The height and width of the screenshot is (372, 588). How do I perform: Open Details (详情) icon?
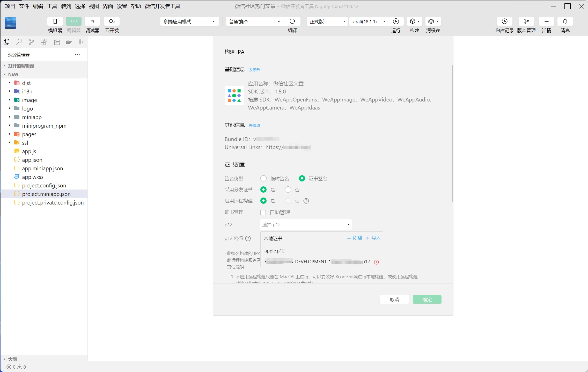[546, 21]
